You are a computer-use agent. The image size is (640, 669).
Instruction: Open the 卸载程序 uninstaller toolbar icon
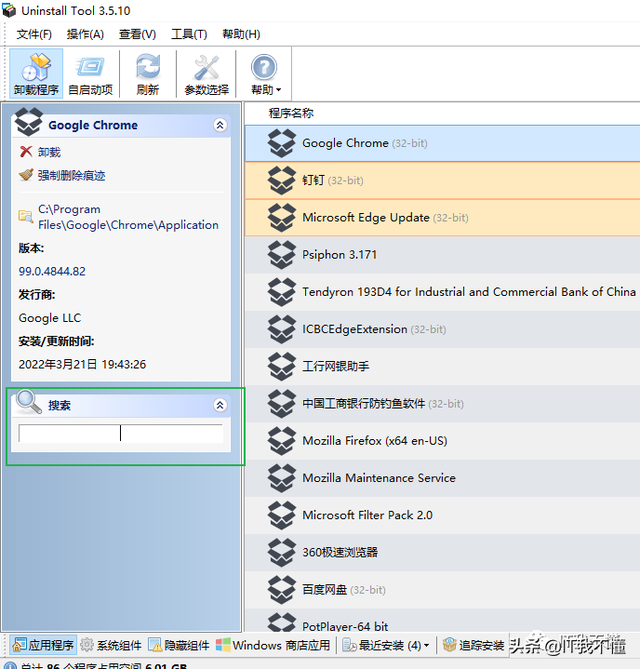click(36, 73)
